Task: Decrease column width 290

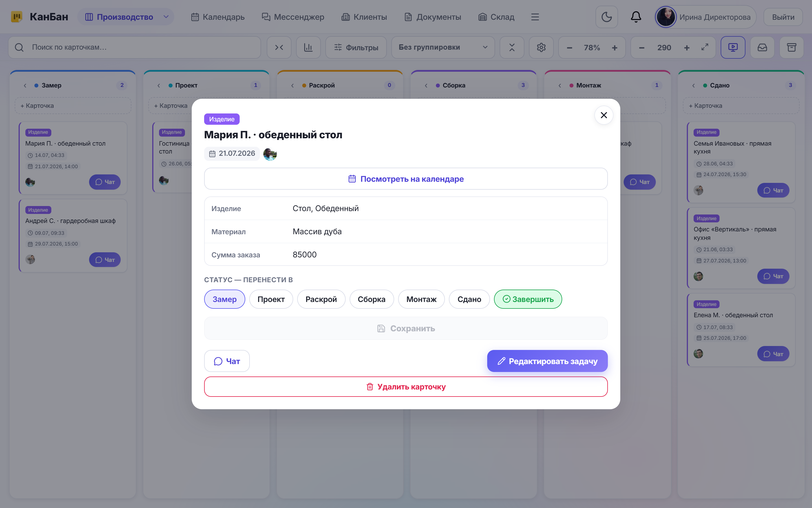Action: [x=641, y=48]
